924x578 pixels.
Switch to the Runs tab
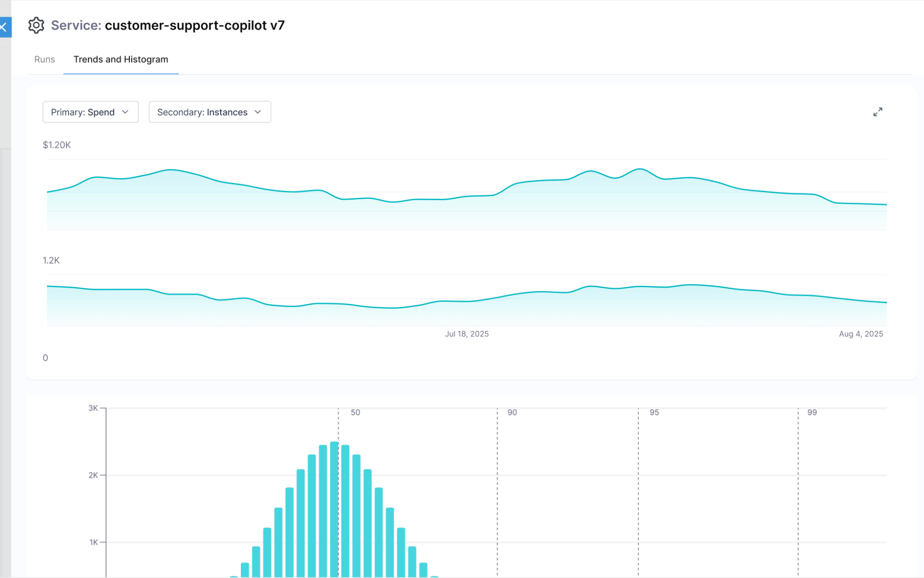[45, 60]
